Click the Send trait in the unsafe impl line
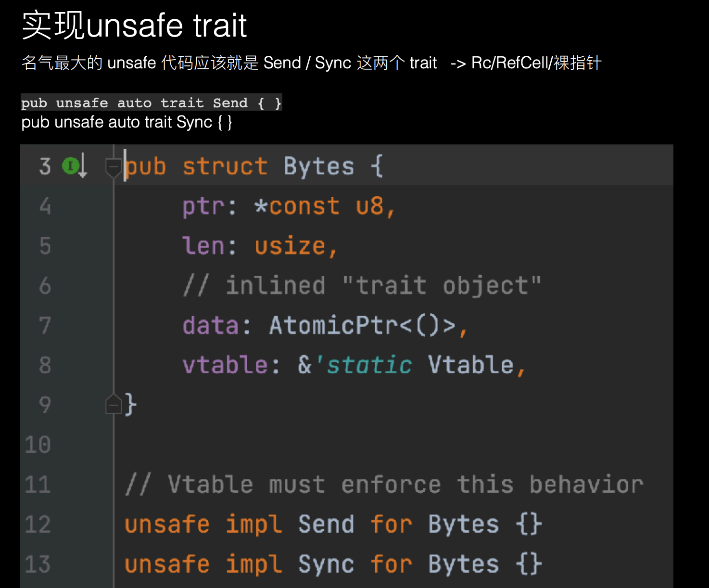Image resolution: width=709 pixels, height=588 pixels. pyautogui.click(x=326, y=524)
